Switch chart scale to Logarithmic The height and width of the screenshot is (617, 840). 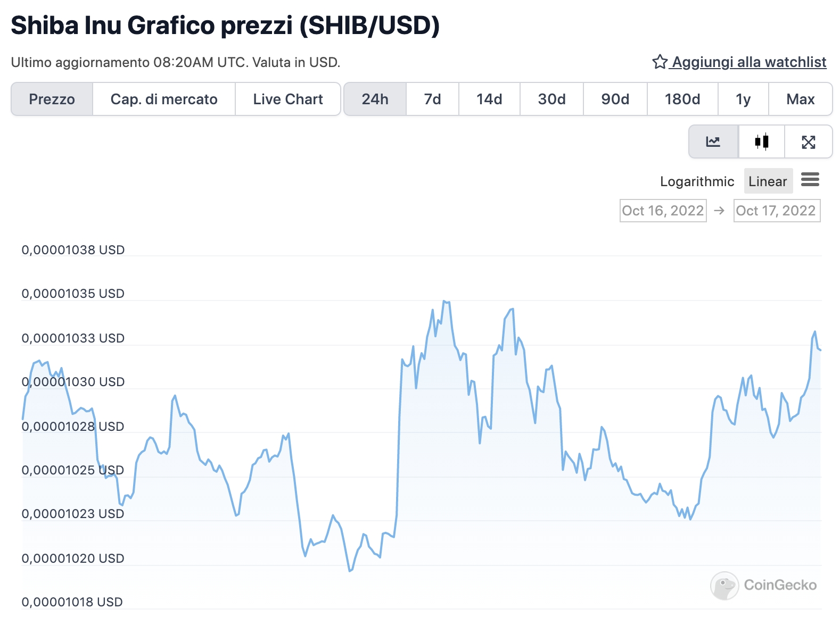point(697,181)
